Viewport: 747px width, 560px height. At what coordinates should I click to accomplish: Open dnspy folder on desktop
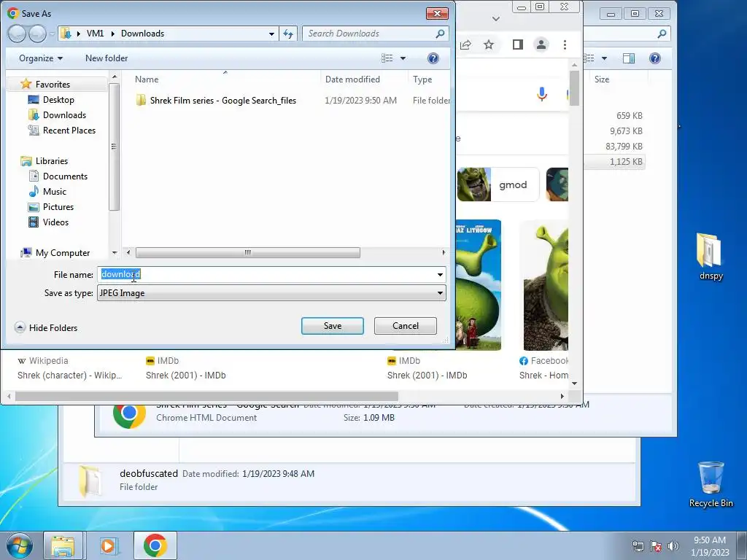tap(711, 256)
